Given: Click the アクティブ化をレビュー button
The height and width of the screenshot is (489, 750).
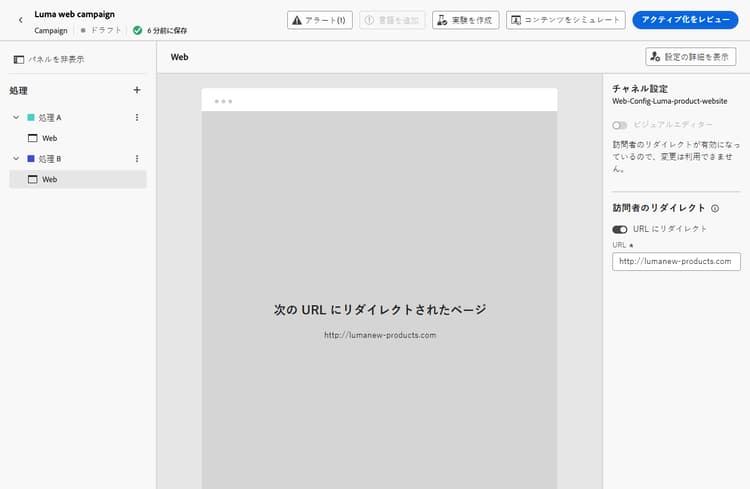Looking at the screenshot, I should tap(685, 20).
